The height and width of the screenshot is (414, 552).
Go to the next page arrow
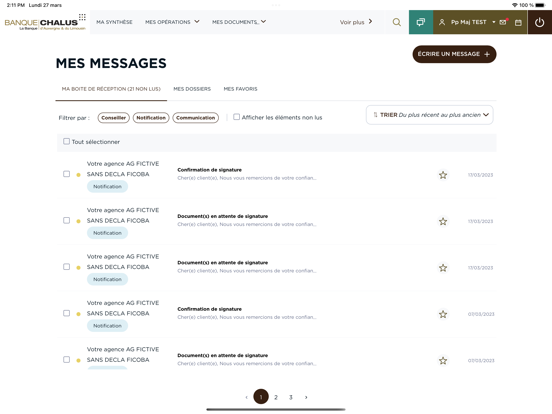[306, 397]
